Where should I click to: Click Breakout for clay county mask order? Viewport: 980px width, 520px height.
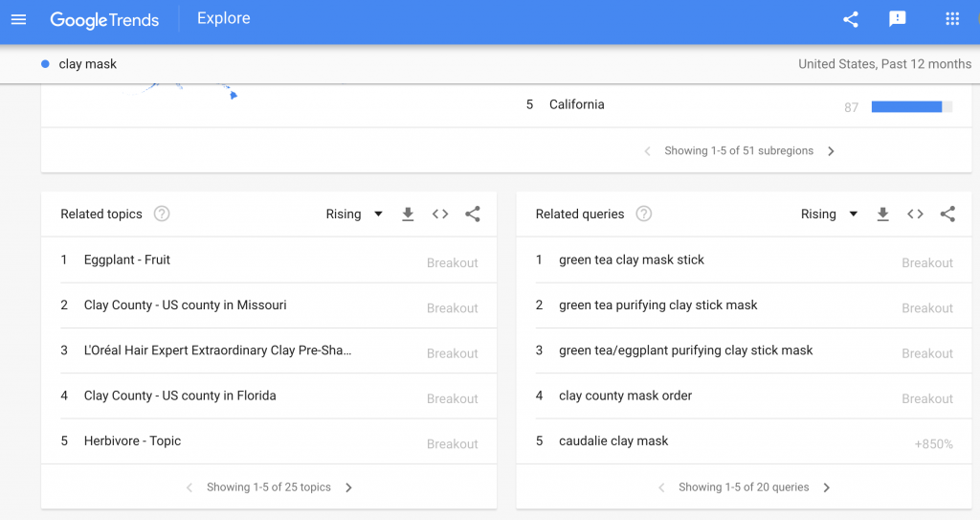(927, 398)
